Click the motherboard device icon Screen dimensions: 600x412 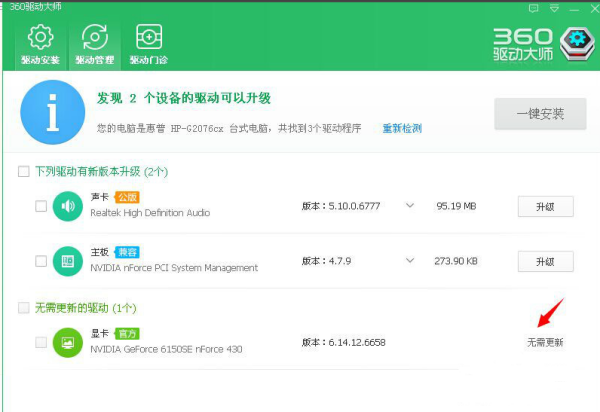point(68,261)
